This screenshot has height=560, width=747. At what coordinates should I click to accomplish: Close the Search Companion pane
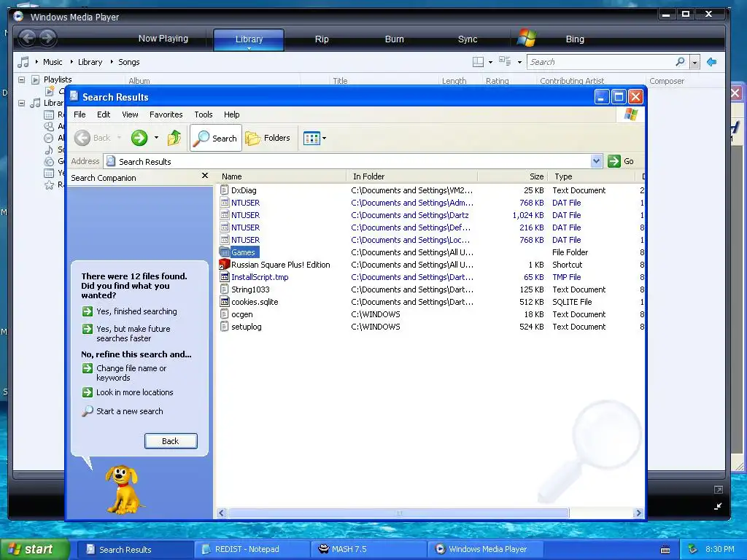click(205, 176)
